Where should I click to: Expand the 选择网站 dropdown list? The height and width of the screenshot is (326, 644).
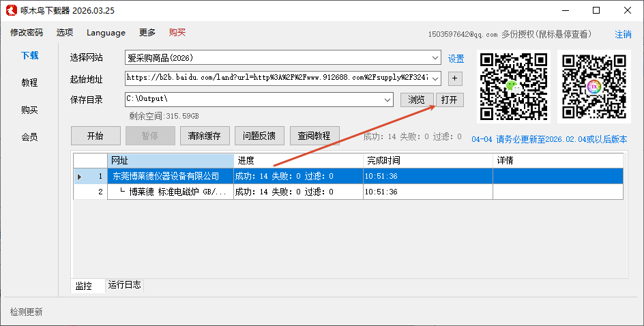[x=435, y=58]
